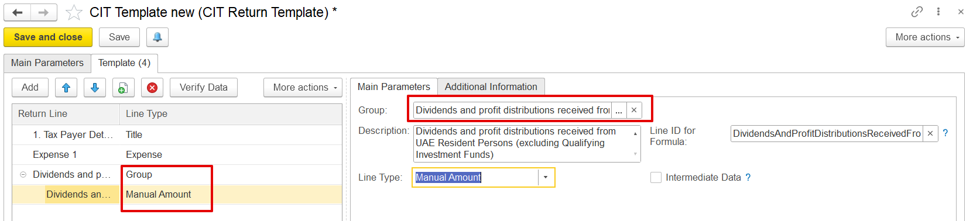Get link to this form
The width and height of the screenshot is (980, 221).
tap(917, 12)
